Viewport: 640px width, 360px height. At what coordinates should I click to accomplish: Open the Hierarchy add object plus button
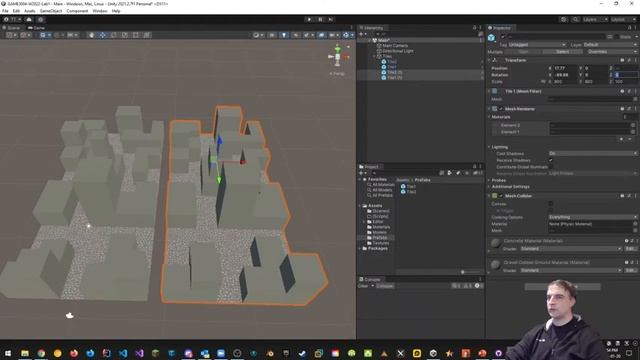coord(362,34)
